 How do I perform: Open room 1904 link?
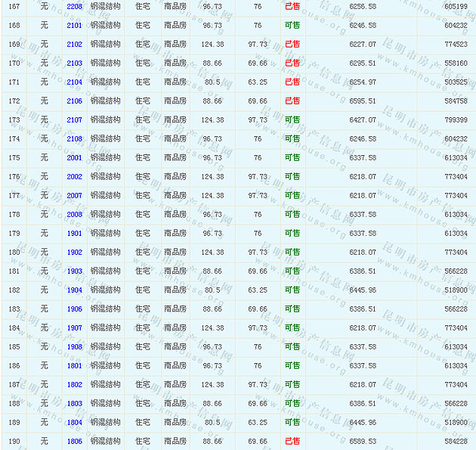[74, 290]
